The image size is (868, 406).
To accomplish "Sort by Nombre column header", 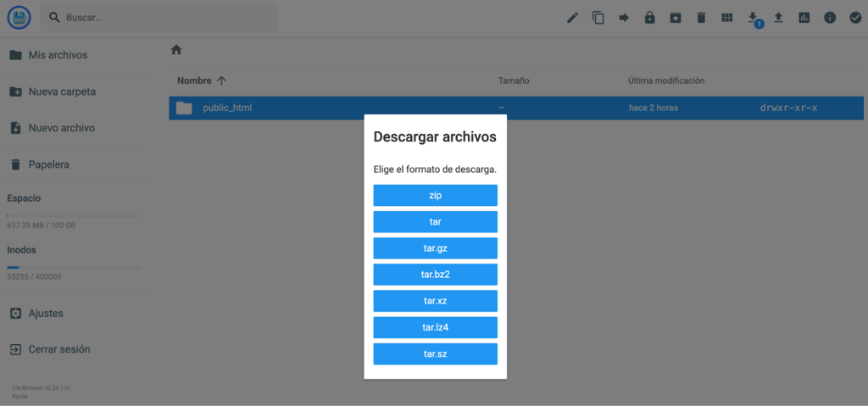I will (195, 81).
